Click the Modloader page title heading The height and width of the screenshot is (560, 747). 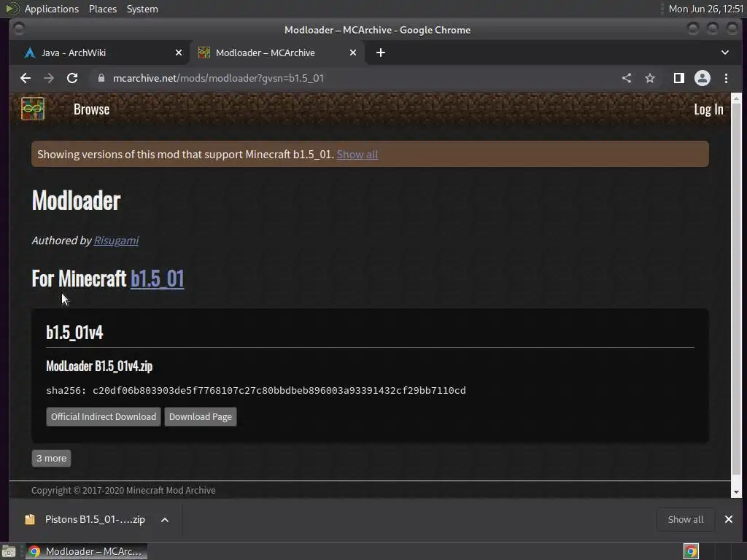[76, 201]
